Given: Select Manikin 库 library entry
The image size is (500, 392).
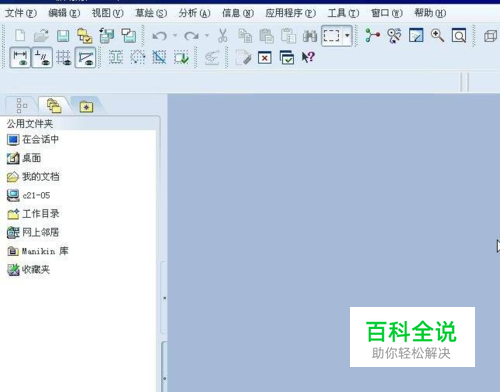Looking at the screenshot, I should coord(38,251).
